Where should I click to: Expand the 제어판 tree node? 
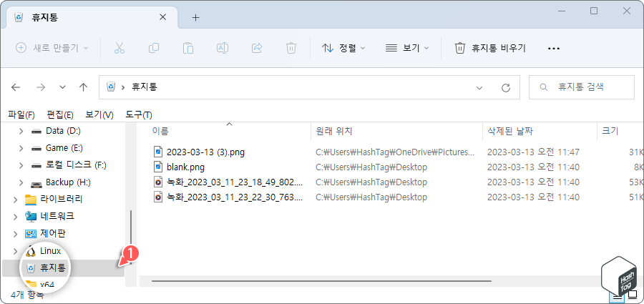(x=15, y=234)
